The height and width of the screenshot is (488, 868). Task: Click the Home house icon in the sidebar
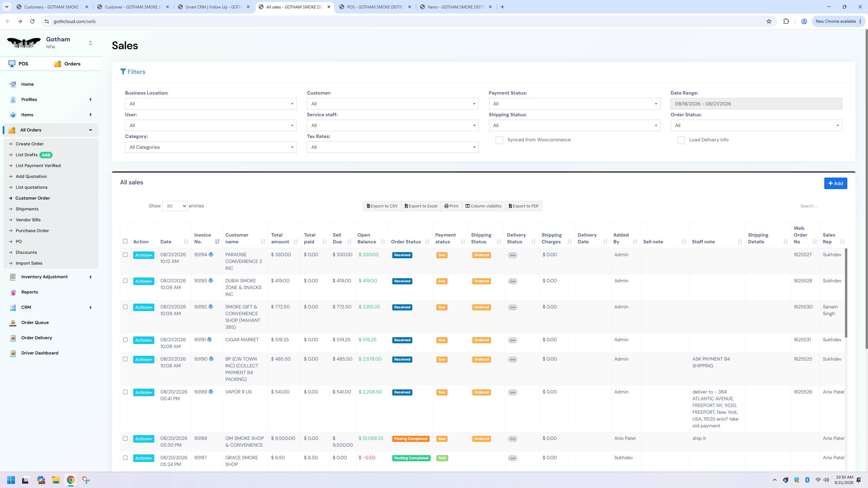[x=13, y=84]
